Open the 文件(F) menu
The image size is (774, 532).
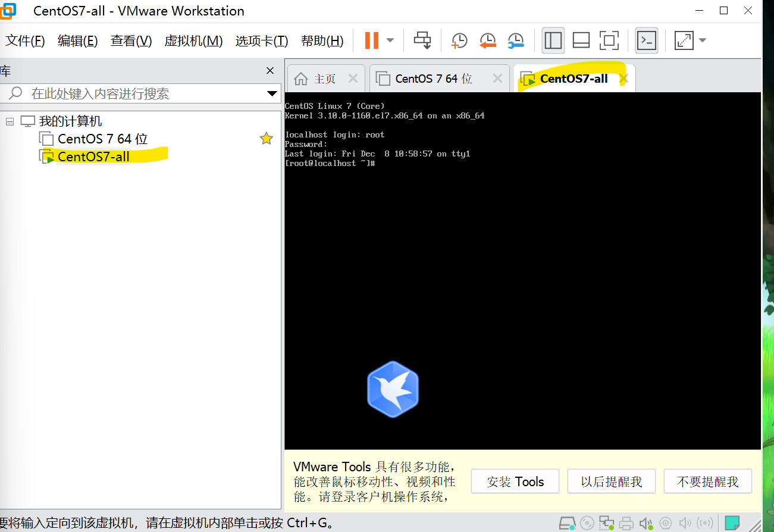[25, 40]
